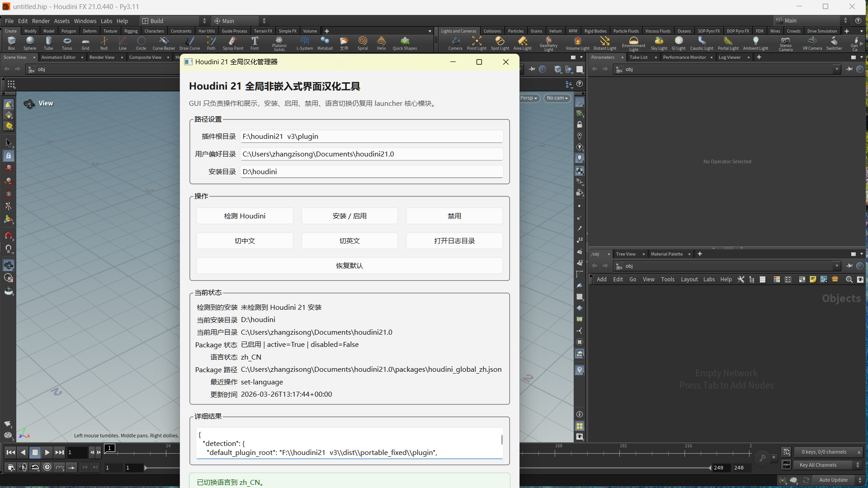Select the Spiral shelf tool
The height and width of the screenshot is (488, 868).
point(363,43)
